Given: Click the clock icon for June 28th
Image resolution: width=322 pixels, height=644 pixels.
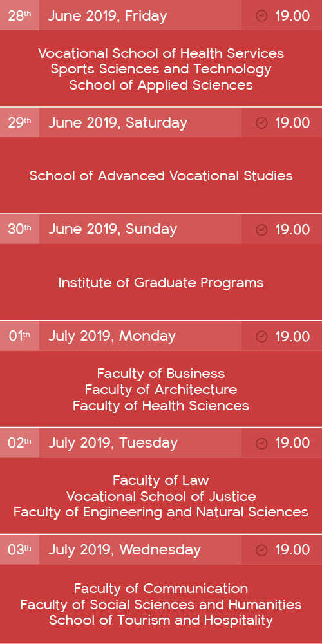Looking at the screenshot, I should [261, 16].
